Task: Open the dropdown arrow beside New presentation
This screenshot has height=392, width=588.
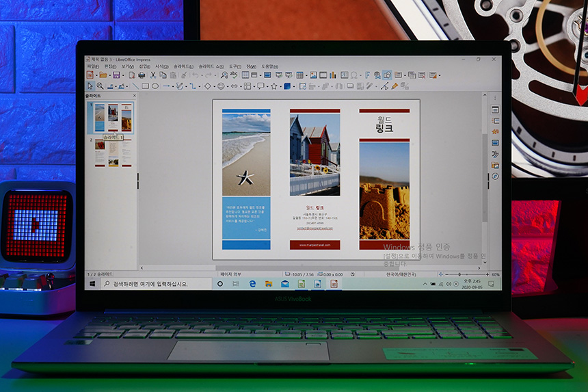Action: pyautogui.click(x=96, y=75)
